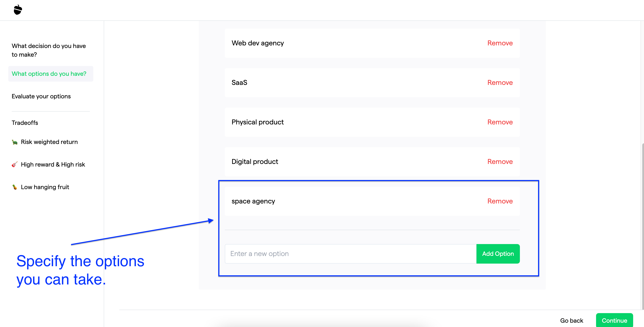
Task: Open Low hanging fruit tradeoff
Action: click(x=45, y=187)
